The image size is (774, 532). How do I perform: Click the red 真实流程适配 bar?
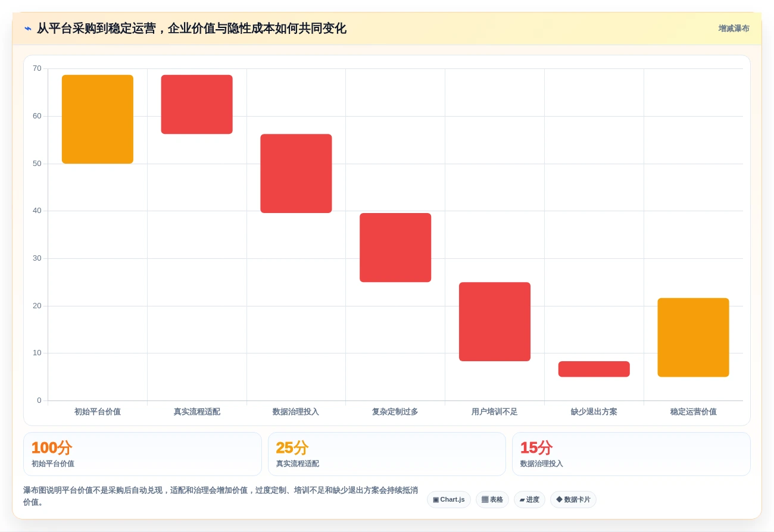tap(196, 104)
